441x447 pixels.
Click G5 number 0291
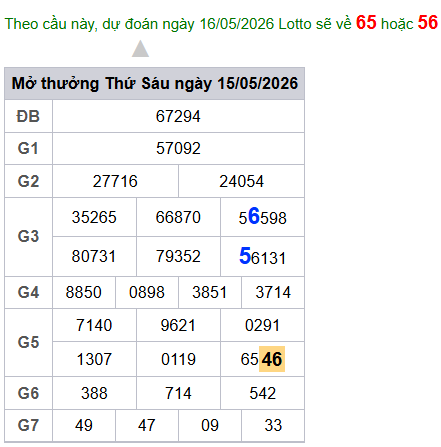tap(262, 325)
